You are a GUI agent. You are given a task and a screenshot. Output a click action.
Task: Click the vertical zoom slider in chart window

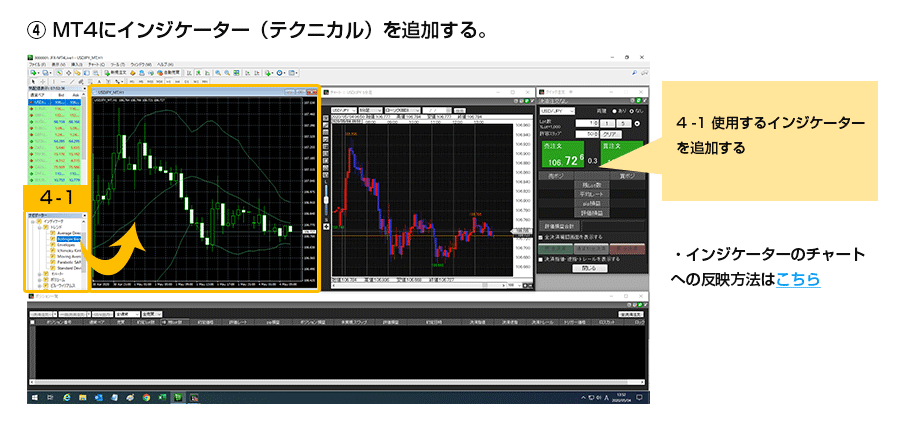[326, 200]
